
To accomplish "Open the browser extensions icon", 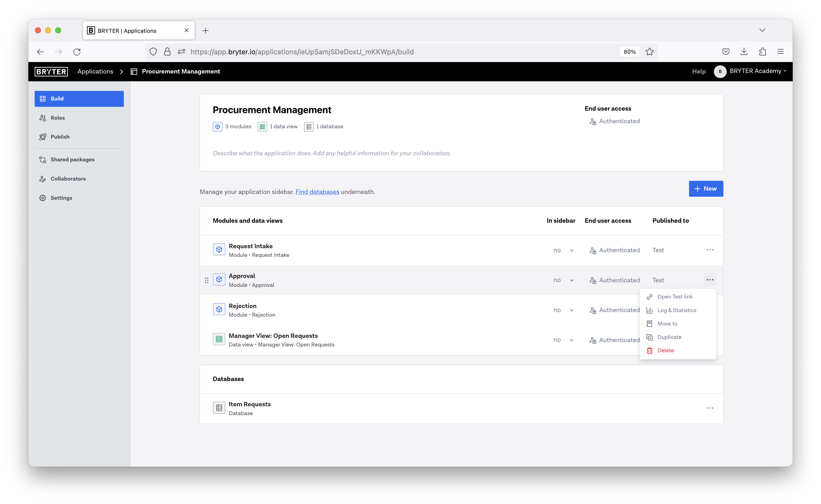I will click(x=762, y=52).
